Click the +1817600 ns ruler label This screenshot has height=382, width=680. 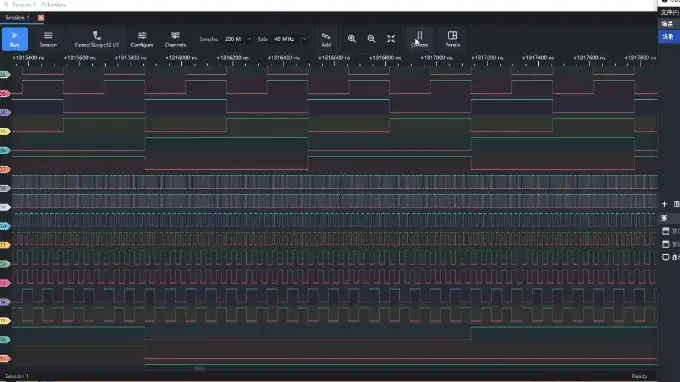[x=590, y=58]
